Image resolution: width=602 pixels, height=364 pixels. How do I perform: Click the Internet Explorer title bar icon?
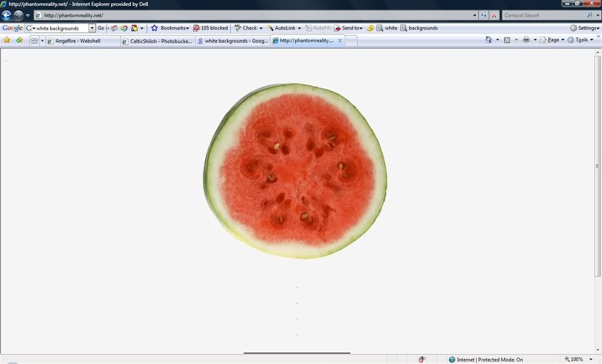(4, 4)
